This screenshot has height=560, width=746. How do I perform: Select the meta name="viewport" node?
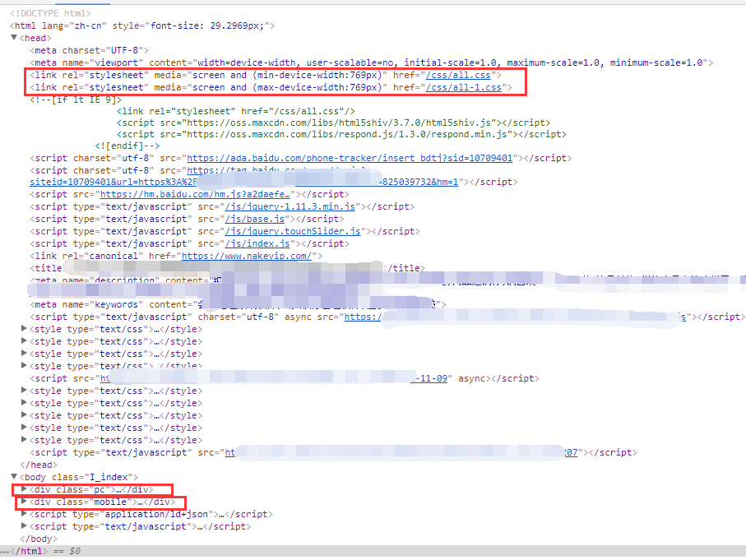(x=372, y=62)
